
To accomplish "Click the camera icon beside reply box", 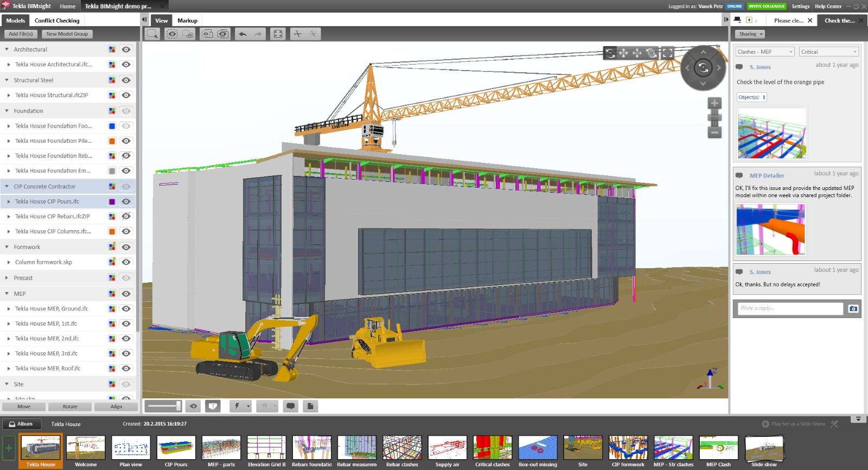I will [x=853, y=308].
